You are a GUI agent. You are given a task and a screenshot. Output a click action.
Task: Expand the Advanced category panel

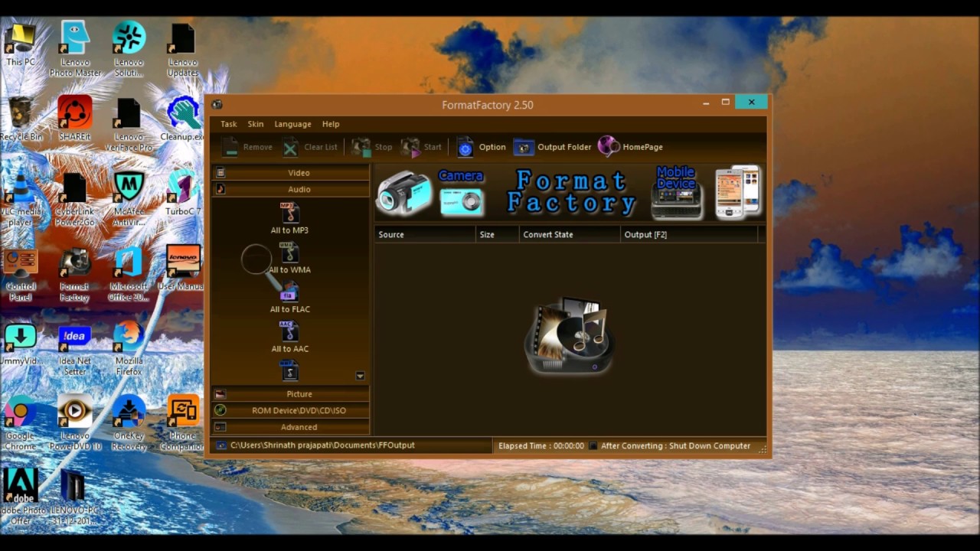291,427
